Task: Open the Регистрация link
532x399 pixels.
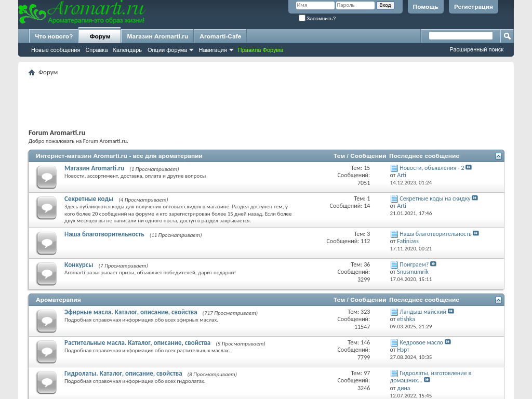Action: pos(473,7)
